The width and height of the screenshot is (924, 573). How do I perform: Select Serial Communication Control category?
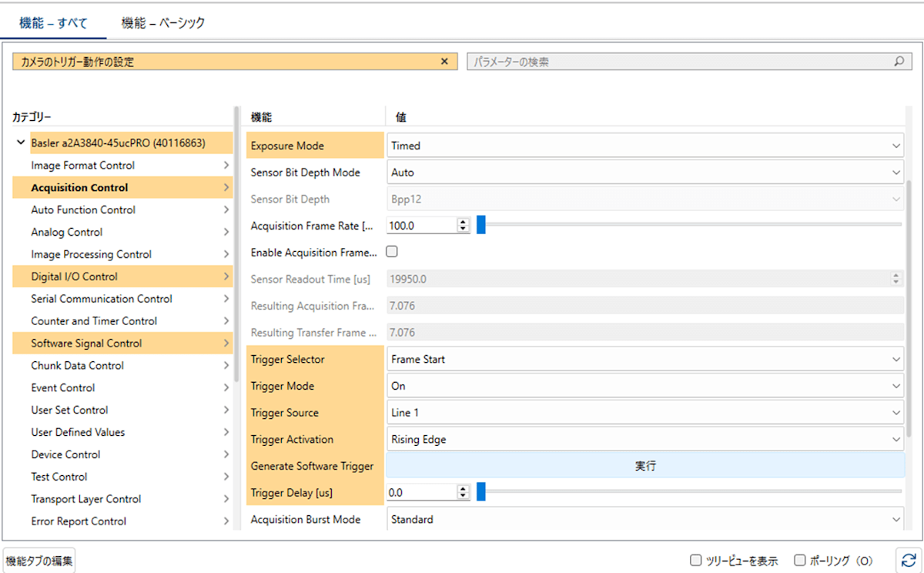coord(122,299)
